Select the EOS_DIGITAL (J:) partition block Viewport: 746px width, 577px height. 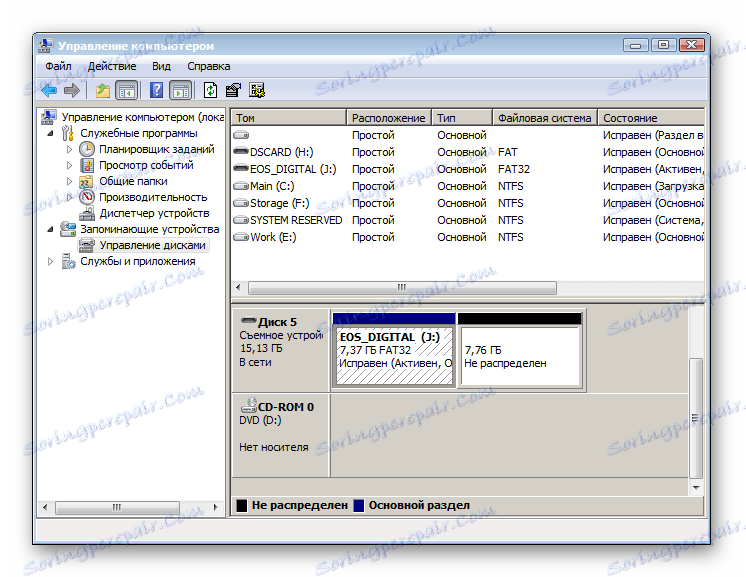pos(394,350)
